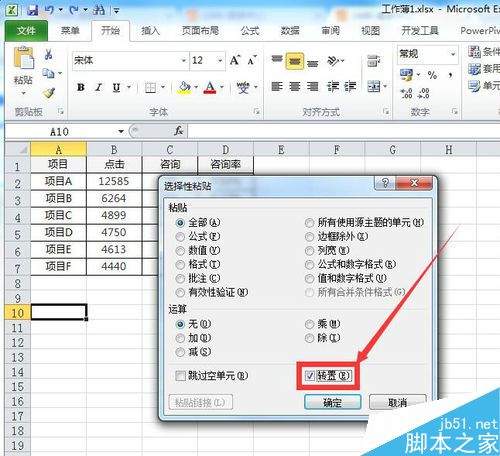Toggle Bold formatting
This screenshot has height=456, width=500.
(x=81, y=87)
